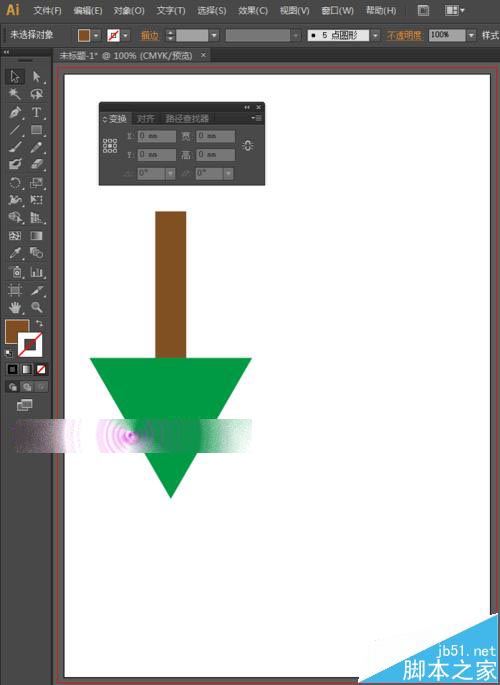Open the 效果(C) menu

tap(253, 10)
